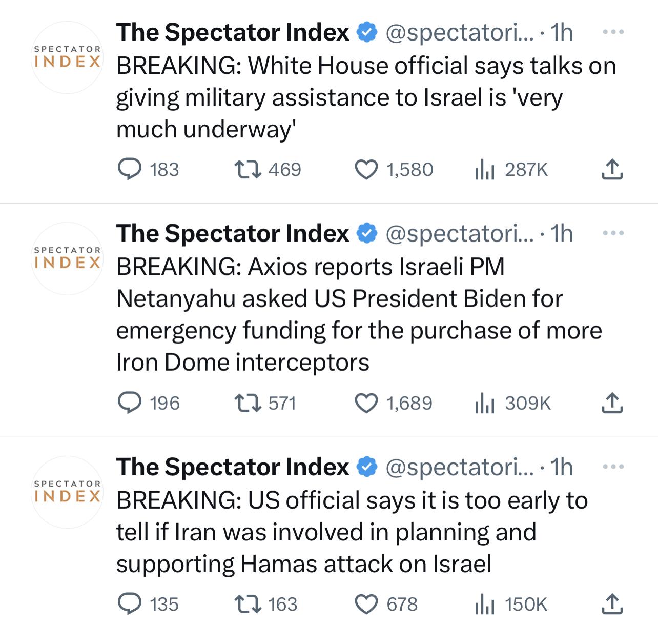
Task: Share the Axios Iron Dome tweet
Action: [612, 403]
